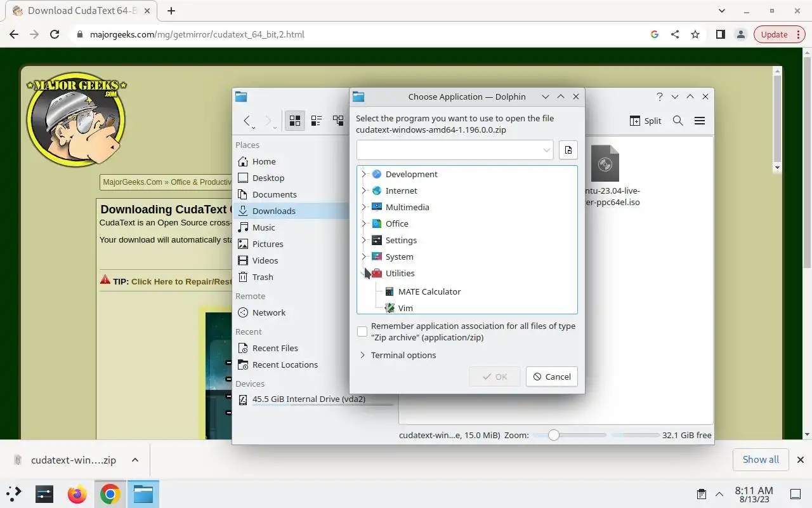The height and width of the screenshot is (508, 812).
Task: Expand the Multimedia category
Action: point(363,207)
